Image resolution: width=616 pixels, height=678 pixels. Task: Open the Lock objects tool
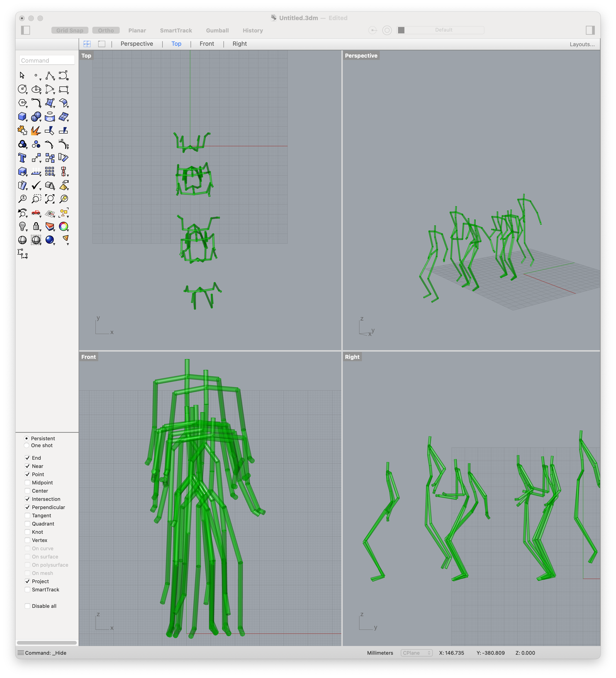(36, 226)
